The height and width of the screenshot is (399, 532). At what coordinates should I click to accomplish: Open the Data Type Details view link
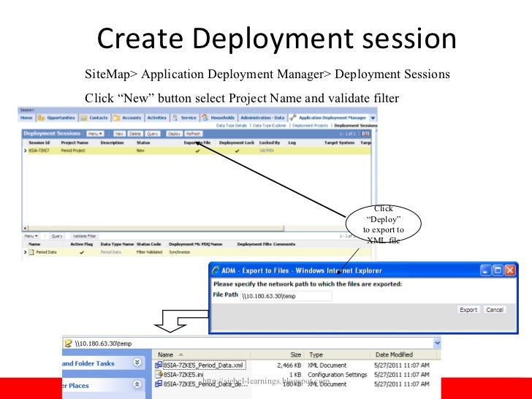tap(232, 126)
